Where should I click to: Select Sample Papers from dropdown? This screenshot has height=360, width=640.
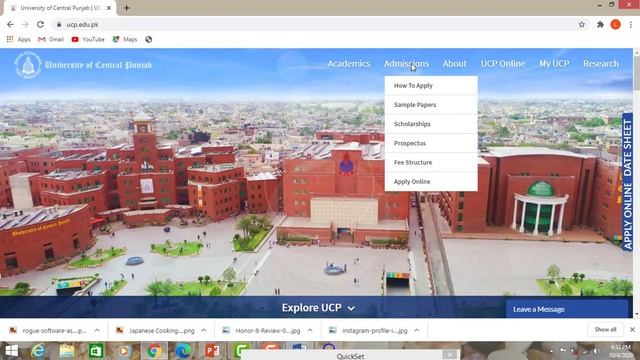(x=431, y=104)
